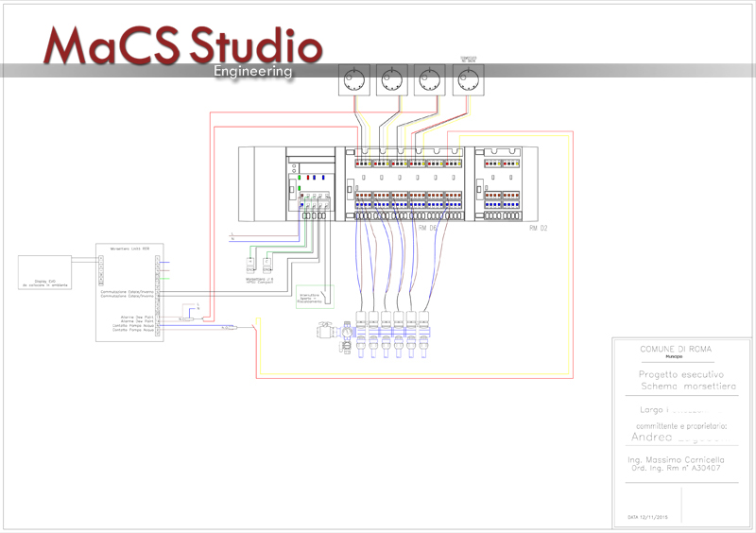Viewport: 756px width, 533px height.
Task: Select the circular pump symbol on the manifold
Action: (x=348, y=332)
